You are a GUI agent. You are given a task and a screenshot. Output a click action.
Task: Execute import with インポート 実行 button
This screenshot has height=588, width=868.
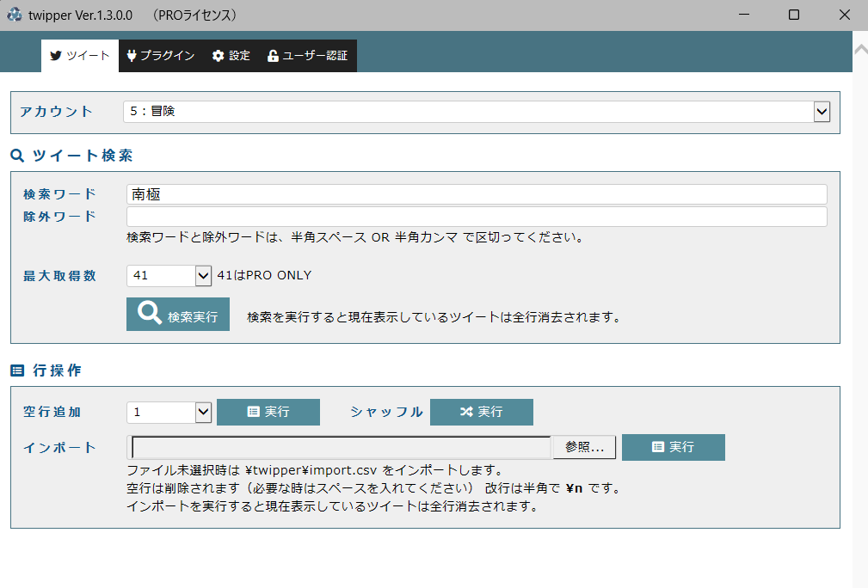point(673,447)
